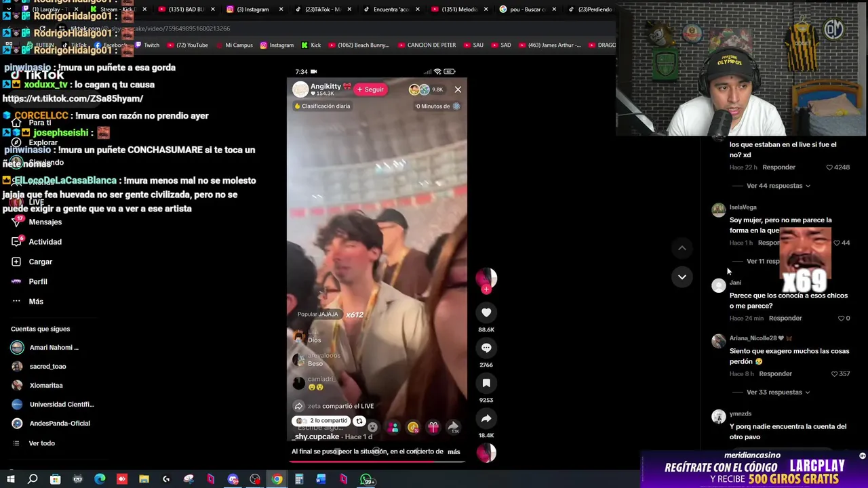
Task: Open WhatsApp with the 99+ badge
Action: pos(367,481)
